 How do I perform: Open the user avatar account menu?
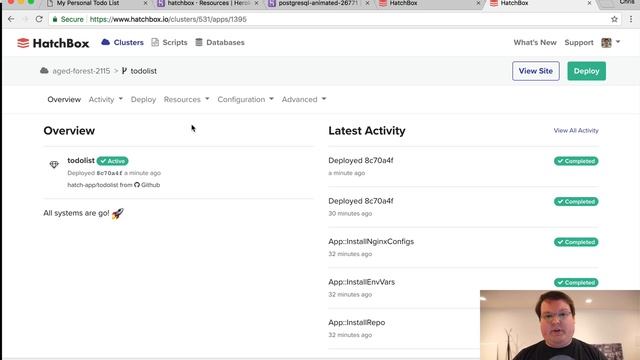[x=611, y=42]
